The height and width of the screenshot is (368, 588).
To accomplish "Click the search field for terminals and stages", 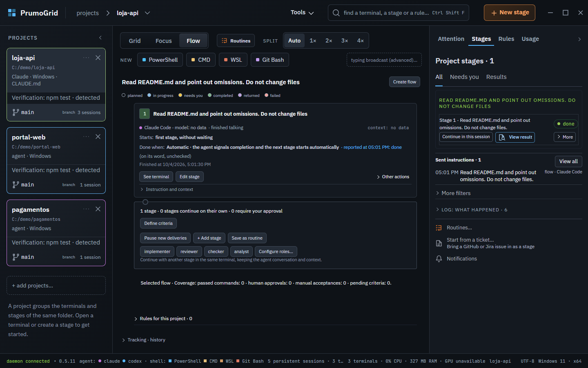I will click(399, 13).
